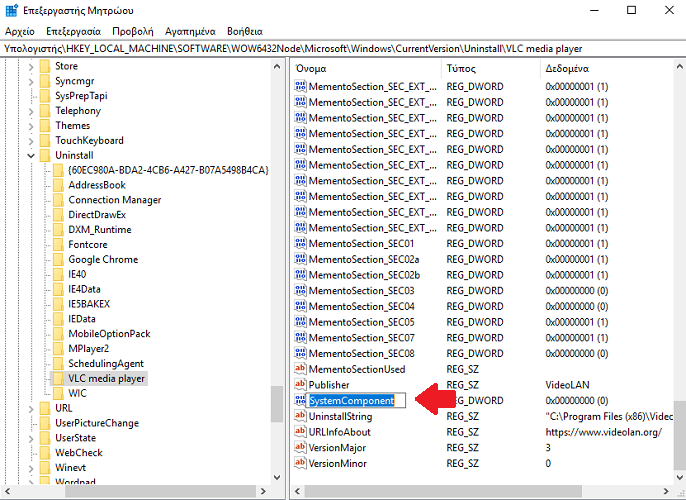This screenshot has height=500, width=686.
Task: Click the https://www.videolan.org/ data cell
Action: tap(603, 432)
